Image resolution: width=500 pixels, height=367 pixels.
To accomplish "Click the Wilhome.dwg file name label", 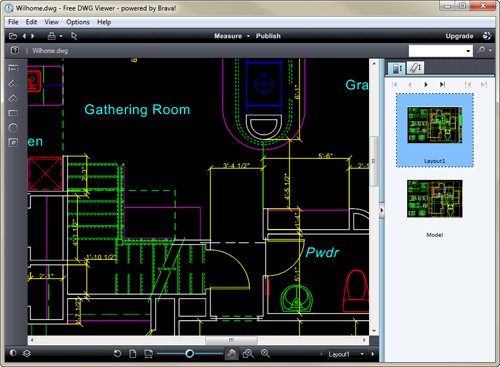I will tap(50, 51).
